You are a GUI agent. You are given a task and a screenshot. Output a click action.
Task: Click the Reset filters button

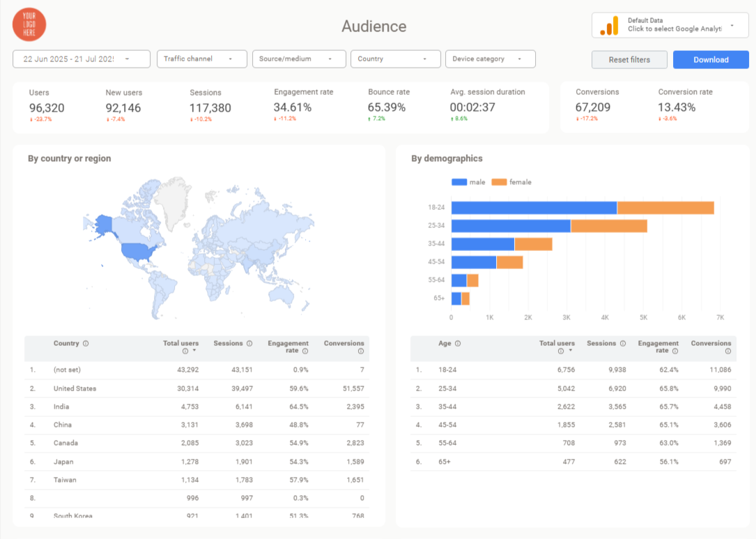point(629,60)
